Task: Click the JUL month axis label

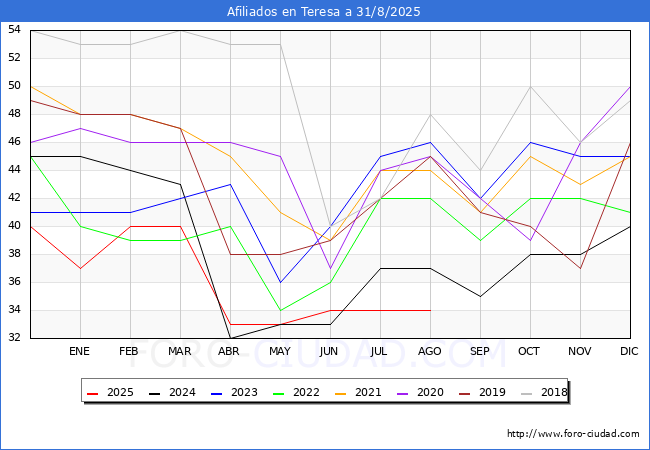Action: click(379, 351)
